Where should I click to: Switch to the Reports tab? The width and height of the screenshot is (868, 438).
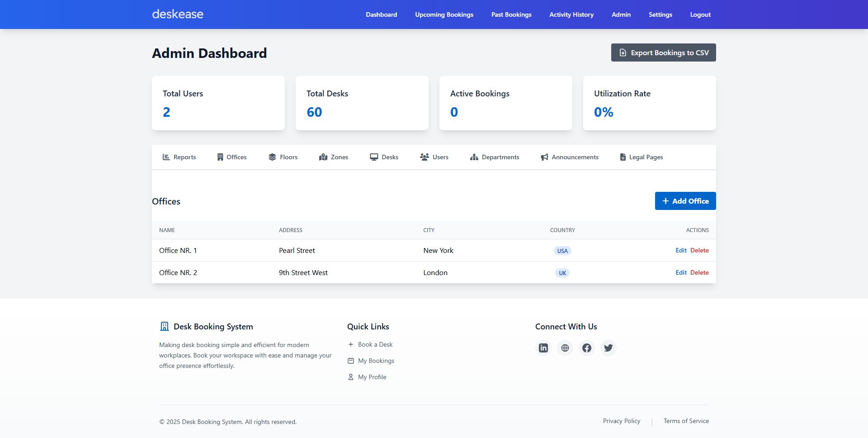pos(179,157)
